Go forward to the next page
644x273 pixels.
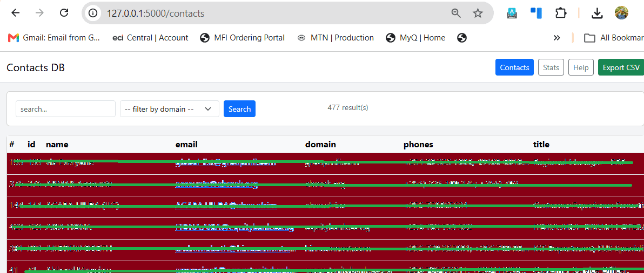[x=40, y=13]
